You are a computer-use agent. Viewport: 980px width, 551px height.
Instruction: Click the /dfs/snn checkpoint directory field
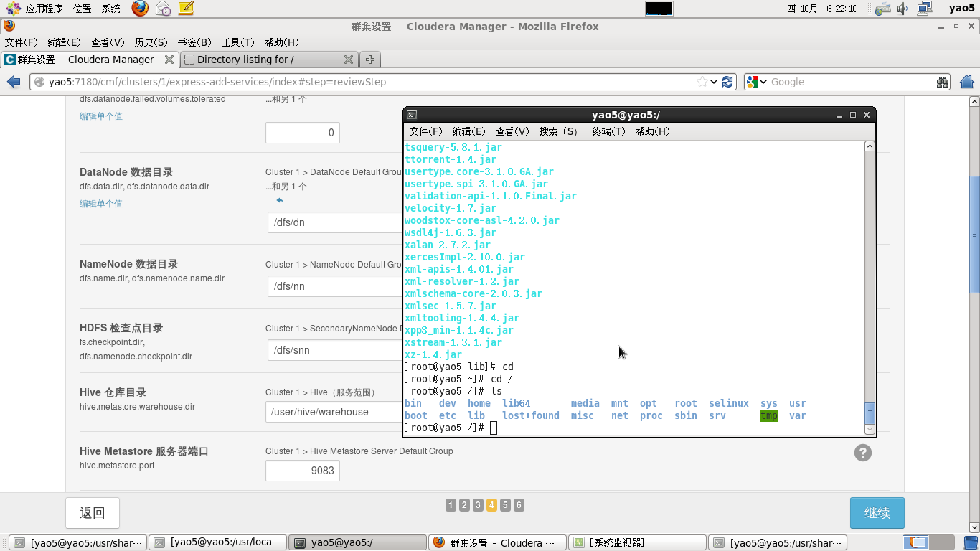(x=336, y=350)
